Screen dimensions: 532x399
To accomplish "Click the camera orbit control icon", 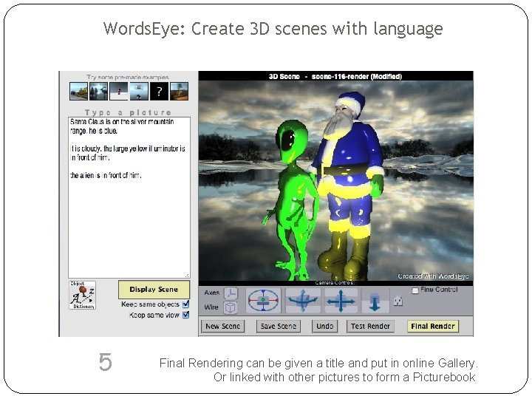I will 263,300.
